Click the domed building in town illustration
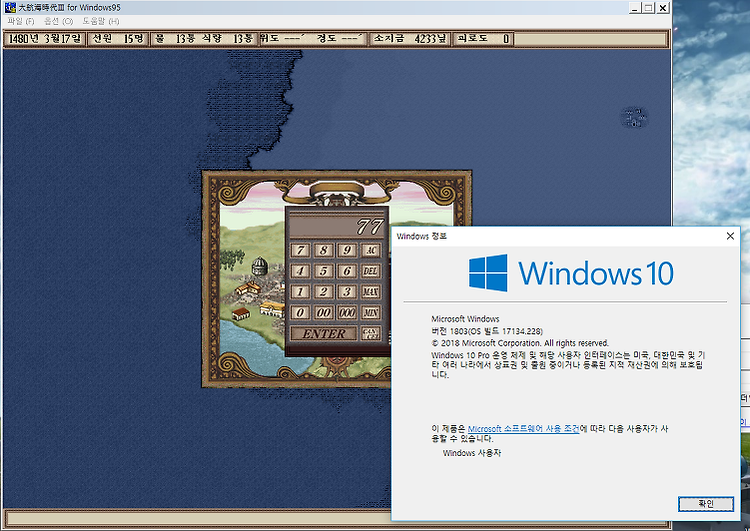Viewport: 750px width, 531px height. [x=259, y=266]
